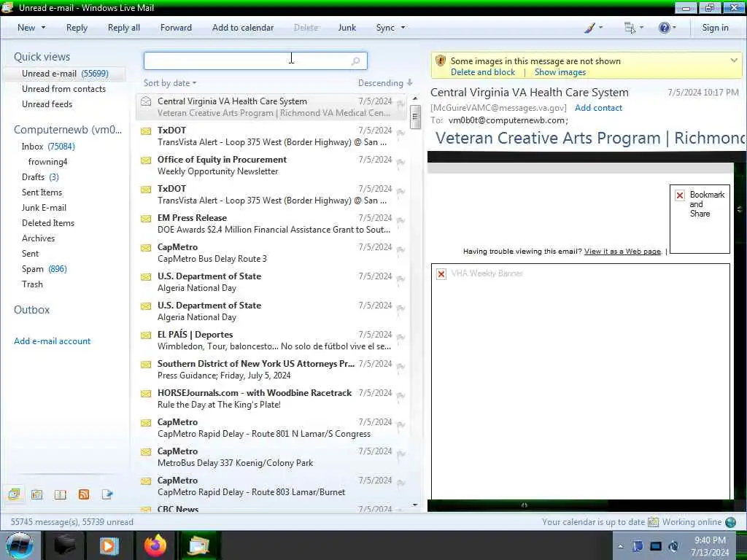The height and width of the screenshot is (560, 747).
Task: Expand the yellow image warning bar chevron
Action: pos(734,61)
